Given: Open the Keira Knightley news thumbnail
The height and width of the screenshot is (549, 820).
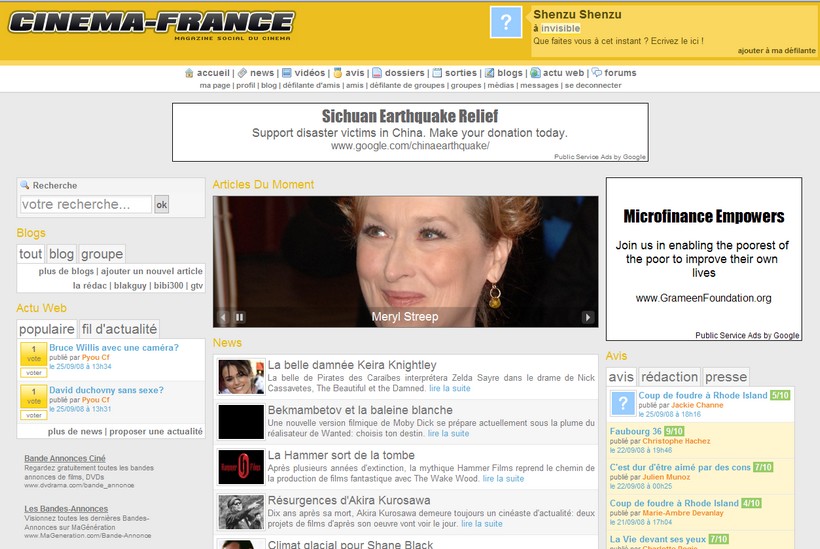Looking at the screenshot, I should click(241, 377).
